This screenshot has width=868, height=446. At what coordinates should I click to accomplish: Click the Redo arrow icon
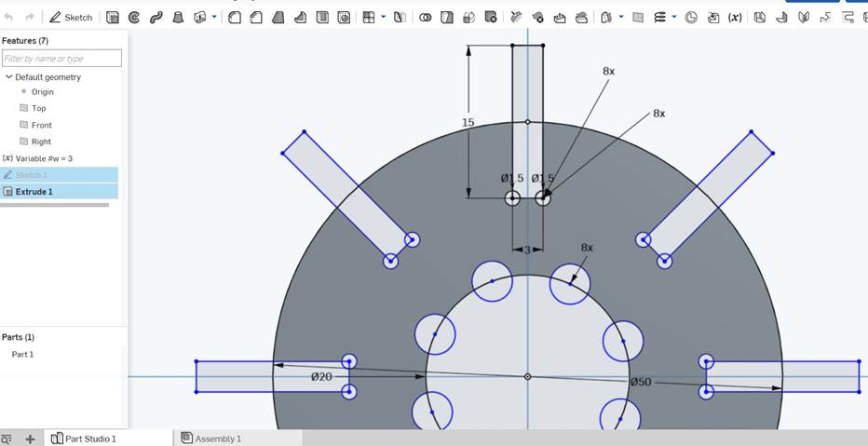click(30, 17)
